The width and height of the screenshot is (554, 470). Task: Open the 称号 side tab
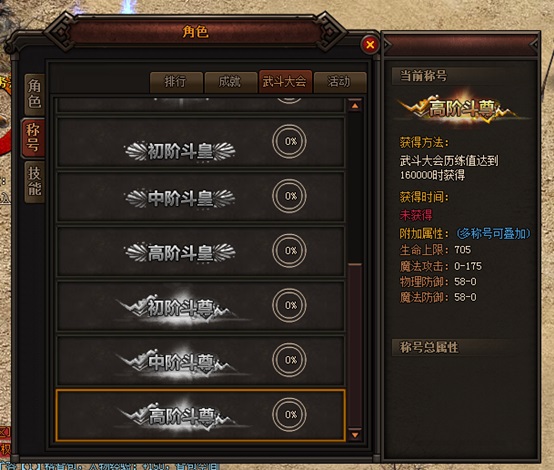coord(33,137)
